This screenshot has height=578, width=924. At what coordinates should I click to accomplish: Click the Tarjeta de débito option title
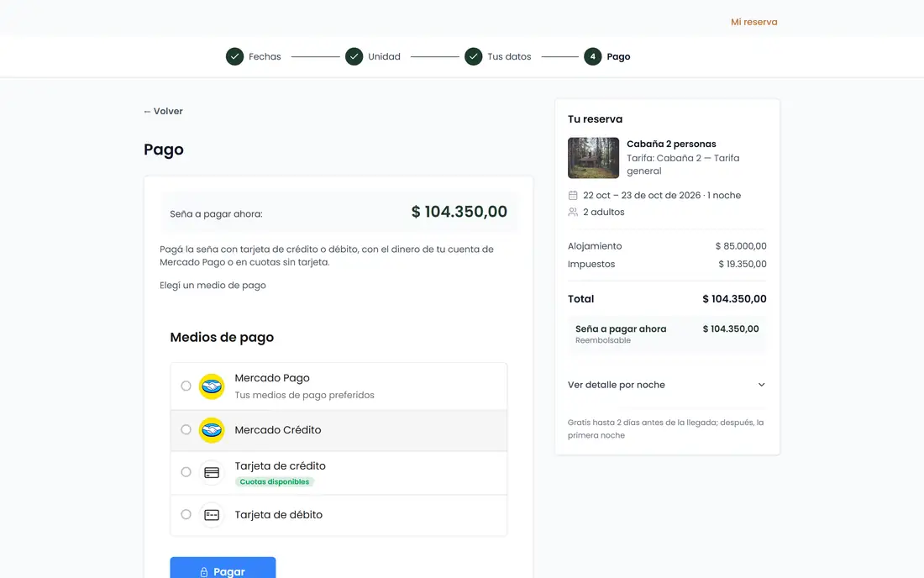coord(279,515)
